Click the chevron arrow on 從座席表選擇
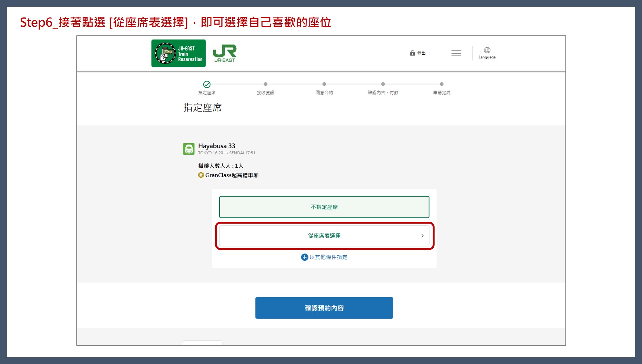This screenshot has width=642, height=364. pyautogui.click(x=422, y=236)
